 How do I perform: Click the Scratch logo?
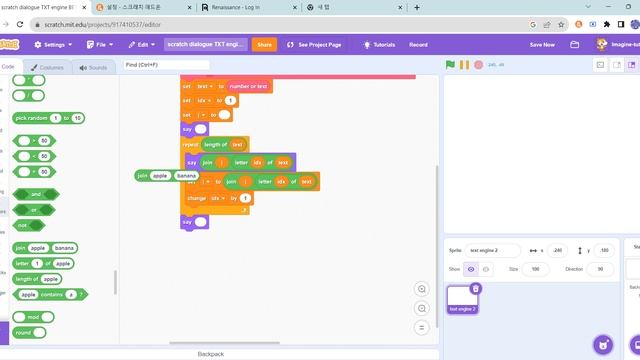pyautogui.click(x=9, y=44)
